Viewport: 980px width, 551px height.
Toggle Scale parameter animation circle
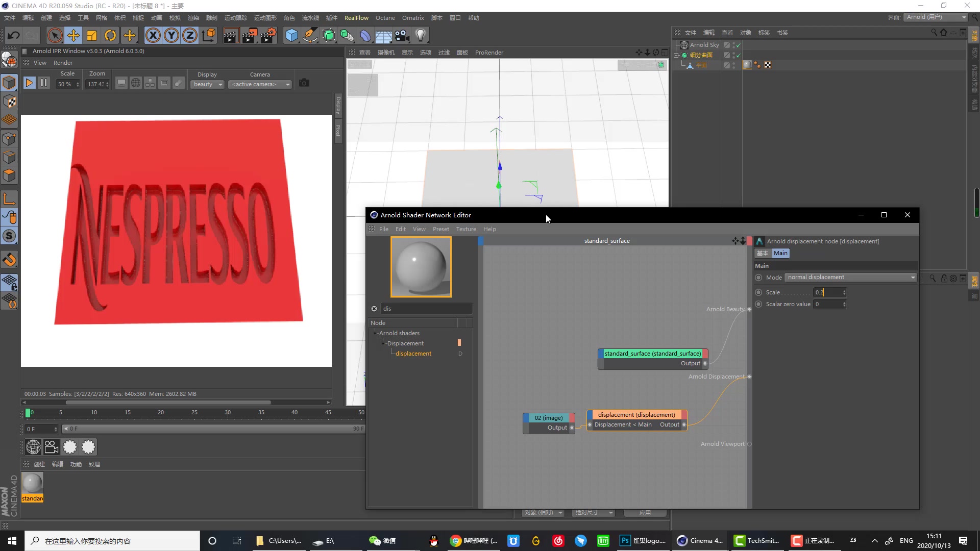(x=758, y=293)
